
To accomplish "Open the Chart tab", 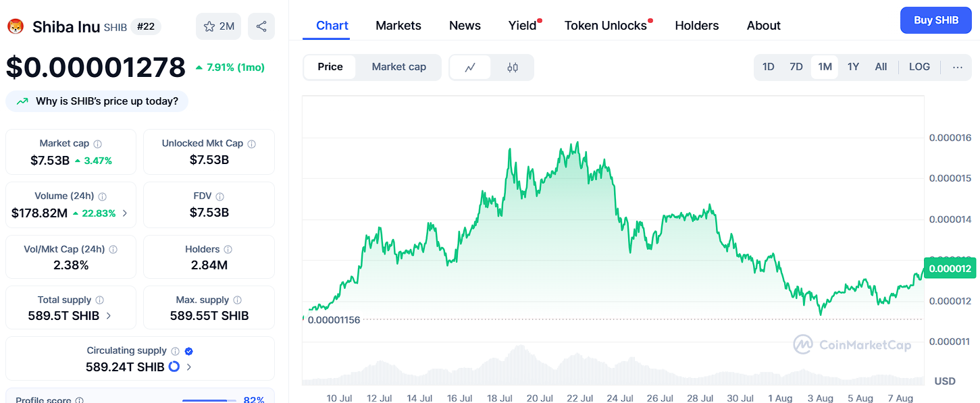I will pyautogui.click(x=332, y=26).
